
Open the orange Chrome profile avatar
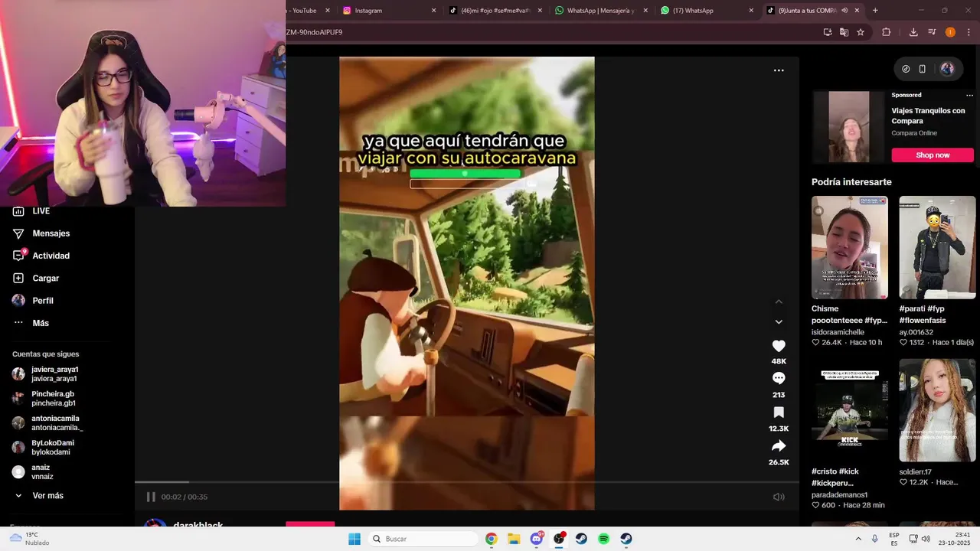(x=950, y=32)
